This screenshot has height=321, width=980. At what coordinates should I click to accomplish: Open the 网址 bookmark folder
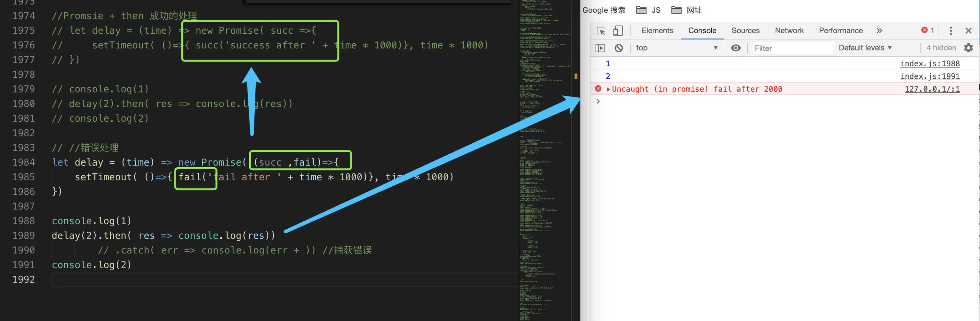coord(687,10)
